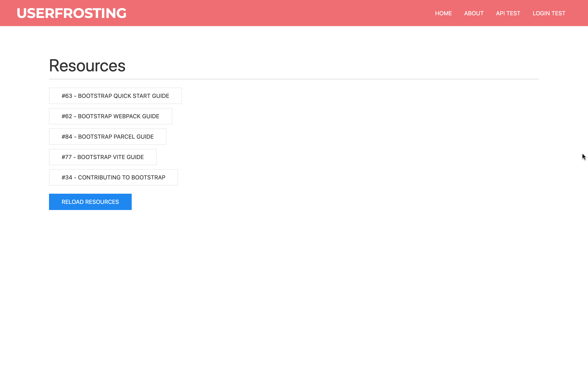Go to the Home nav link
Screen dimensions: 588x367
click(x=443, y=13)
